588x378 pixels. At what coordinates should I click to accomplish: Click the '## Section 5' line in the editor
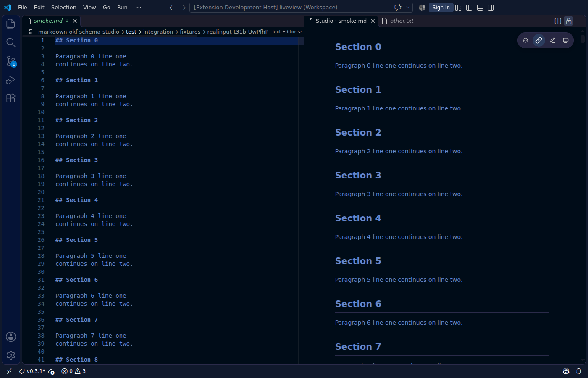click(x=76, y=240)
